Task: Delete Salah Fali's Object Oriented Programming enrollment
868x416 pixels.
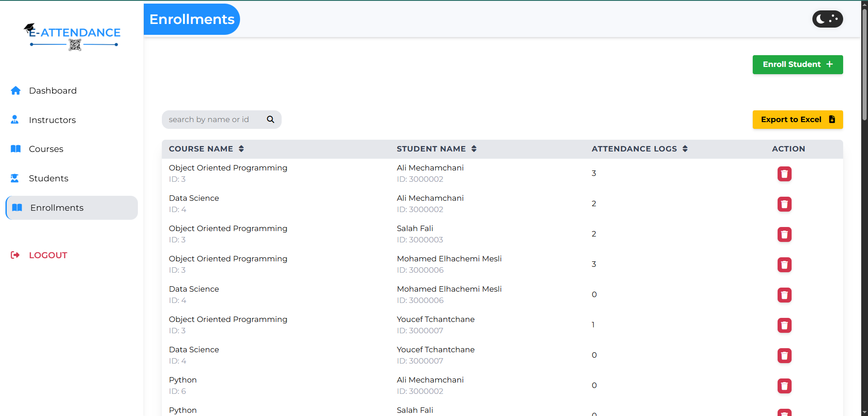Action: [x=784, y=235]
